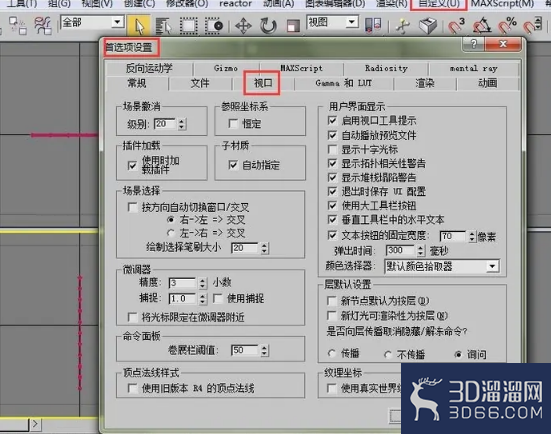
Task: Click the Unlink Selection toolbar icon
Action: [18, 25]
